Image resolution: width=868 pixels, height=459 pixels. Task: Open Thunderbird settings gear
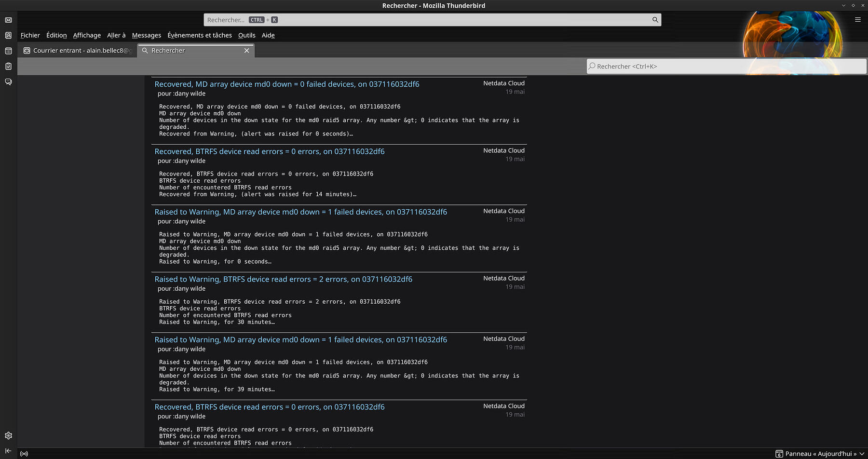click(x=8, y=435)
